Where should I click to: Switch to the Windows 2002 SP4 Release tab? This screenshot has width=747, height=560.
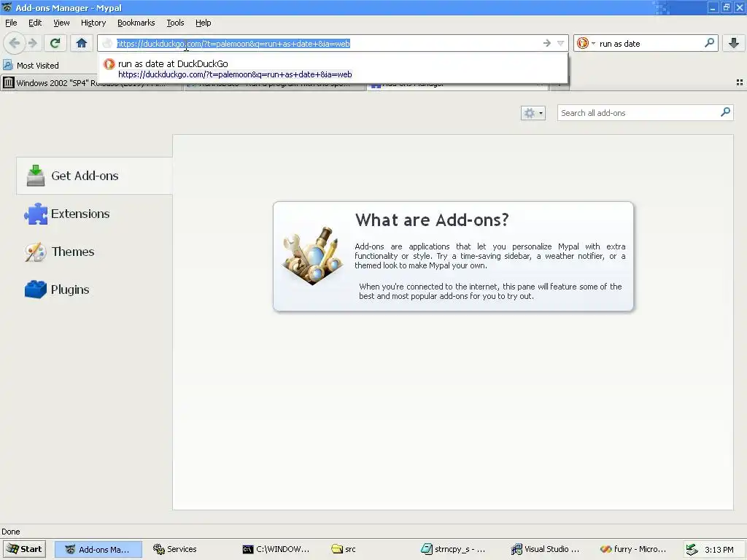point(91,83)
